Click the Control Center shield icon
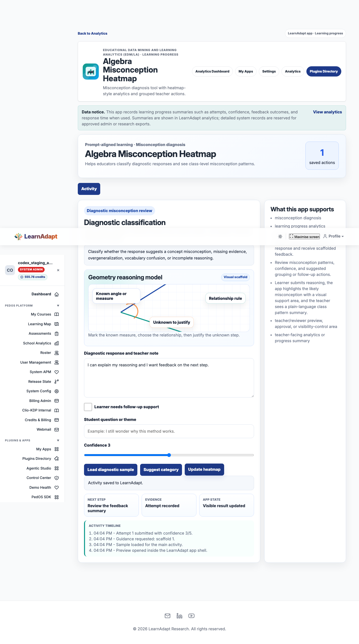 57,478
